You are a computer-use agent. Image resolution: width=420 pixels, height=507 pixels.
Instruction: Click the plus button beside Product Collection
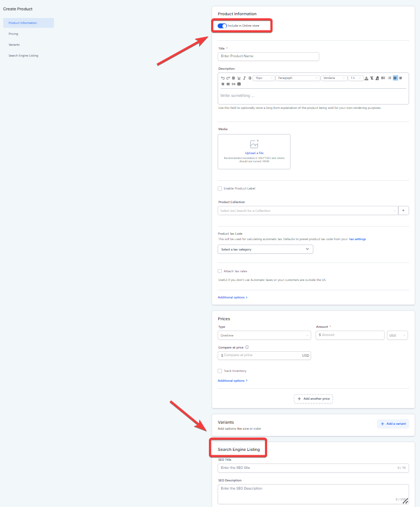pos(403,211)
